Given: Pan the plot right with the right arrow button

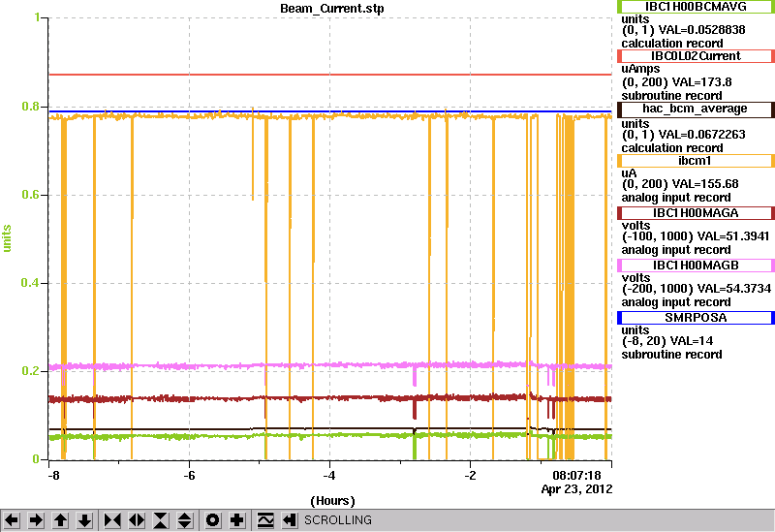Looking at the screenshot, I should pyautogui.click(x=36, y=520).
